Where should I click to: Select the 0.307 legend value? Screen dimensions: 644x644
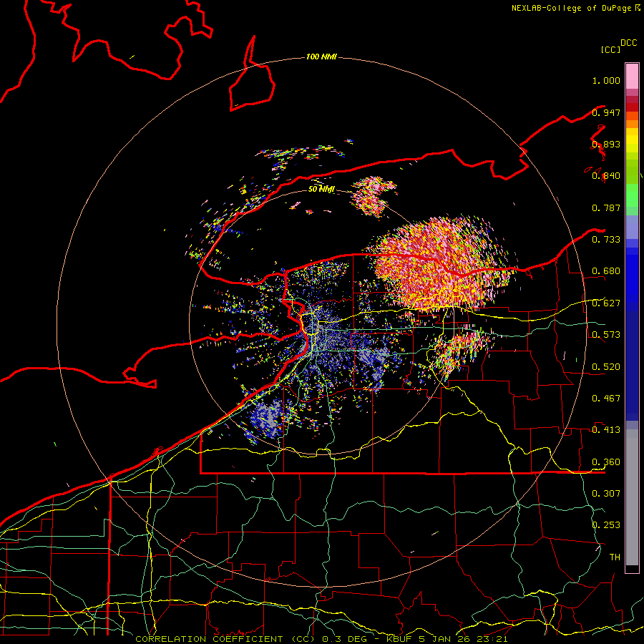point(606,493)
